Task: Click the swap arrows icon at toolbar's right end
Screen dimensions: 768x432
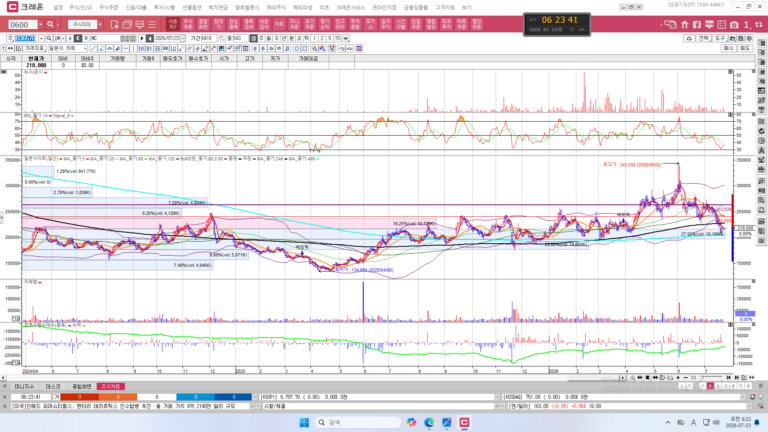Action: tap(759, 24)
